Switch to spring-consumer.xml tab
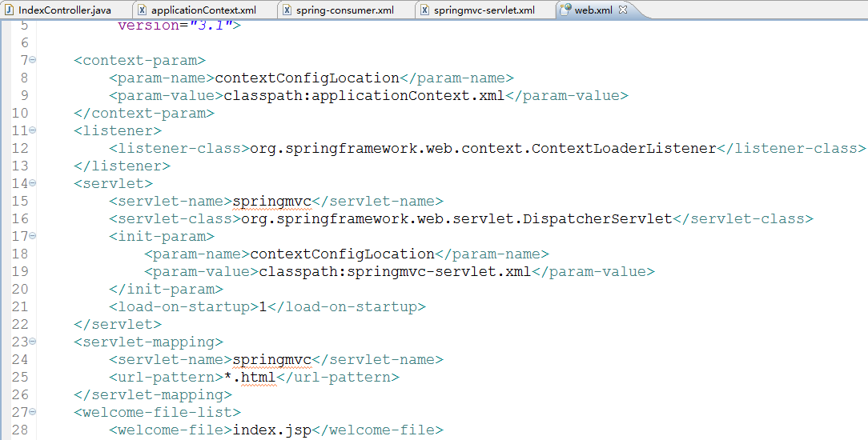 pos(345,10)
